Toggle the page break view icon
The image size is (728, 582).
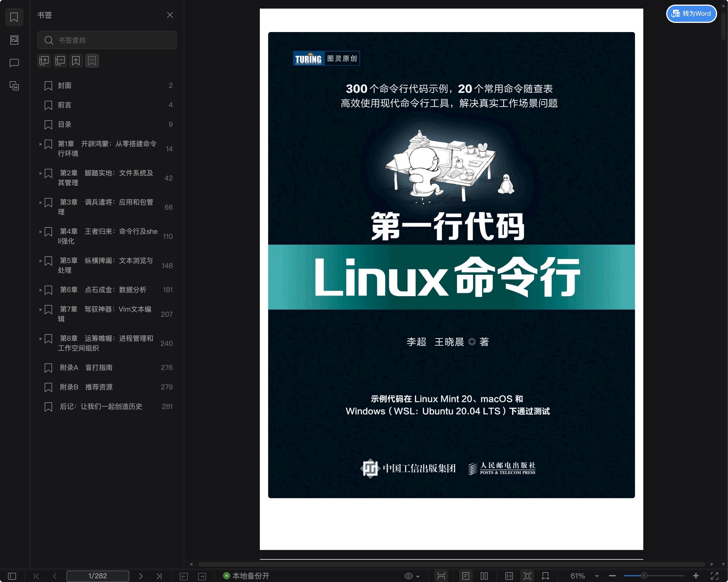[x=441, y=576]
